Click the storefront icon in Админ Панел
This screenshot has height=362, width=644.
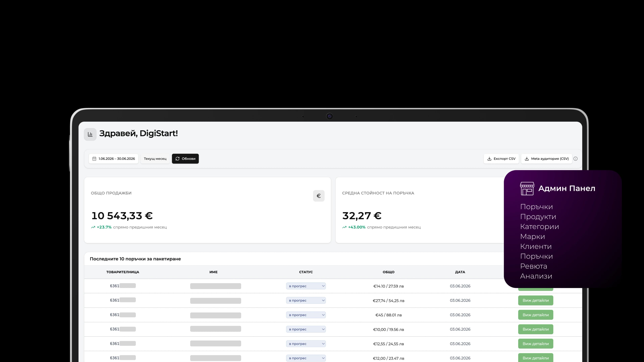(527, 188)
